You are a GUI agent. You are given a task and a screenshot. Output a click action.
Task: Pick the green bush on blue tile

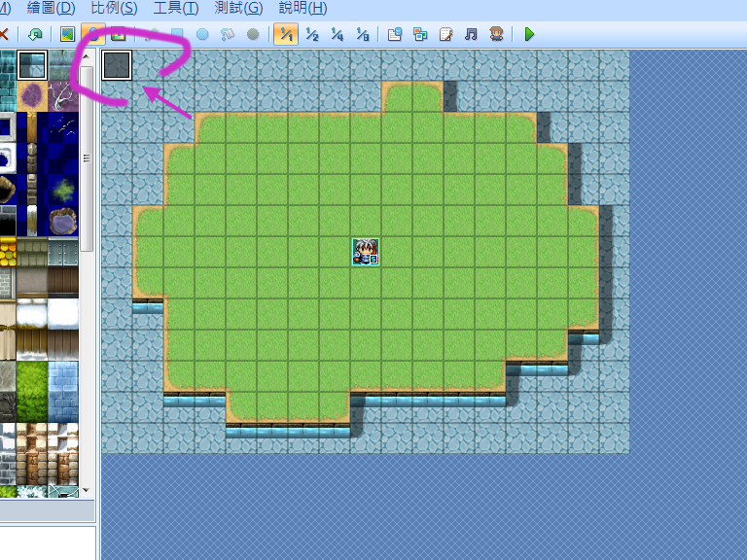click(63, 190)
